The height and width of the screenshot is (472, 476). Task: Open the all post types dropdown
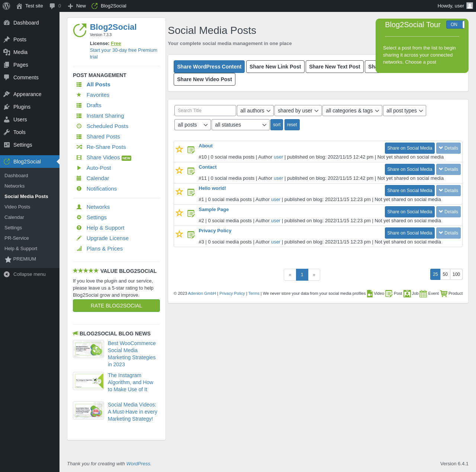pos(405,111)
